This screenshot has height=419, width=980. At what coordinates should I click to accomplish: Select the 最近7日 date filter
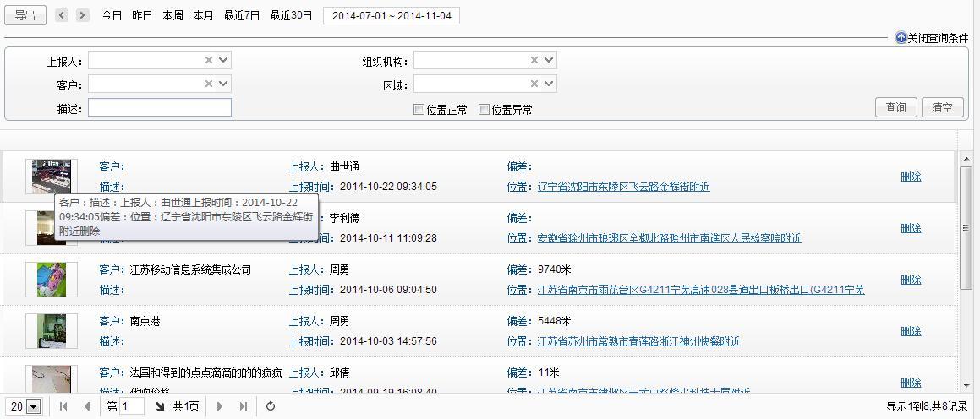coord(242,15)
